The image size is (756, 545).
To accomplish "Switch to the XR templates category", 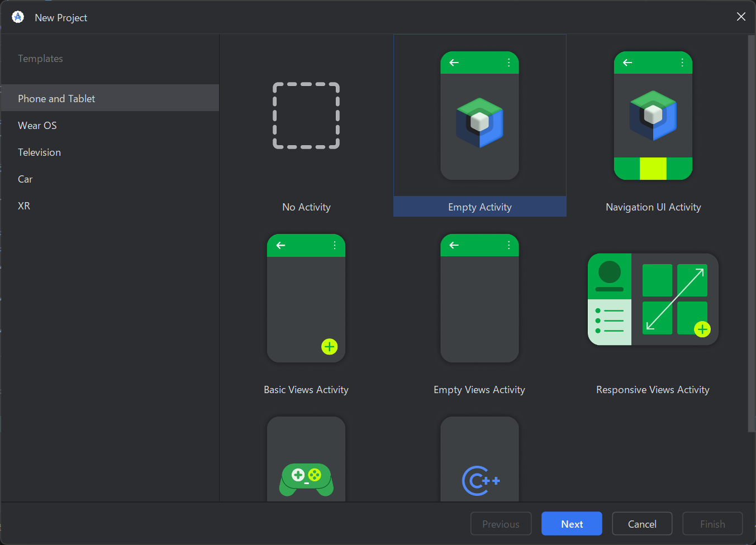I will pos(110,205).
